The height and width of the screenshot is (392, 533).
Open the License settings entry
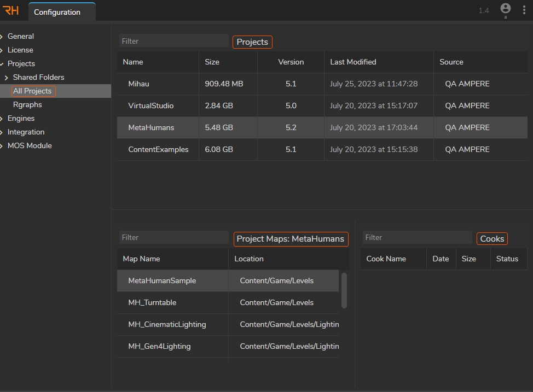tap(20, 50)
